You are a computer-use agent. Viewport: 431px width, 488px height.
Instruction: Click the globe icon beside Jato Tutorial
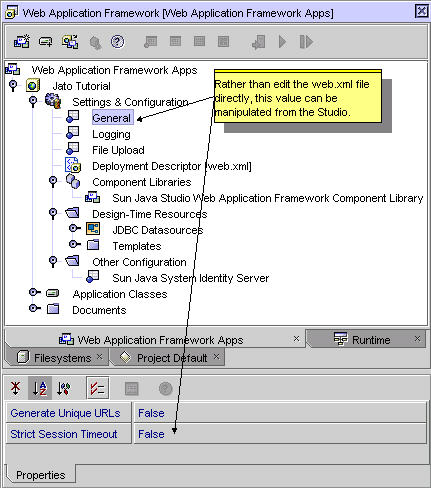coord(33,86)
